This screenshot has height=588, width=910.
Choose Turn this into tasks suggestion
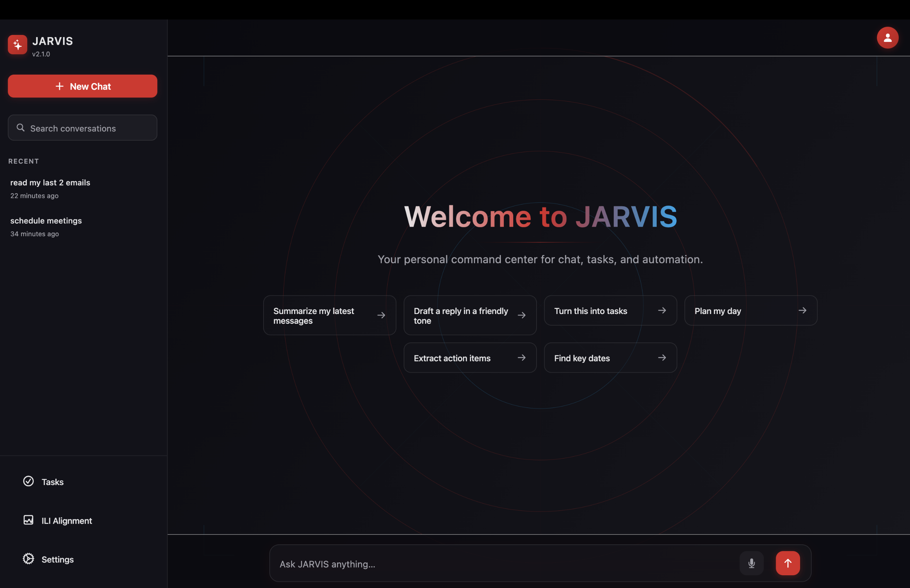pyautogui.click(x=610, y=310)
